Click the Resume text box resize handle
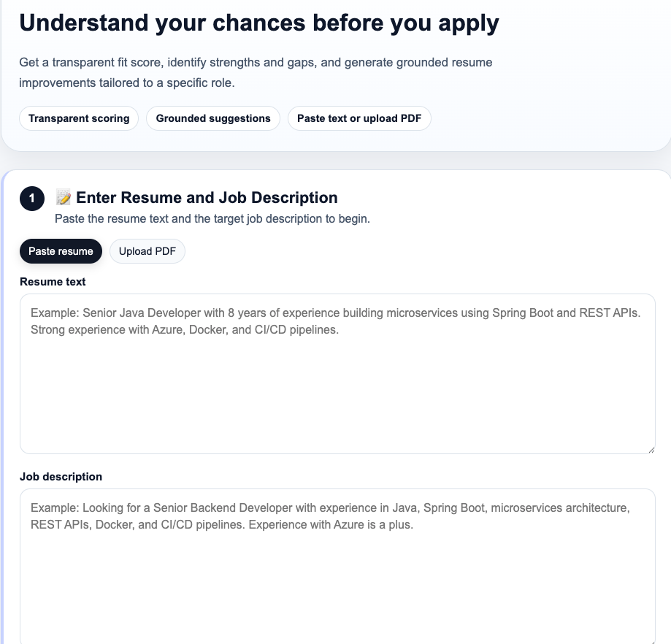The width and height of the screenshot is (671, 644). [651, 449]
